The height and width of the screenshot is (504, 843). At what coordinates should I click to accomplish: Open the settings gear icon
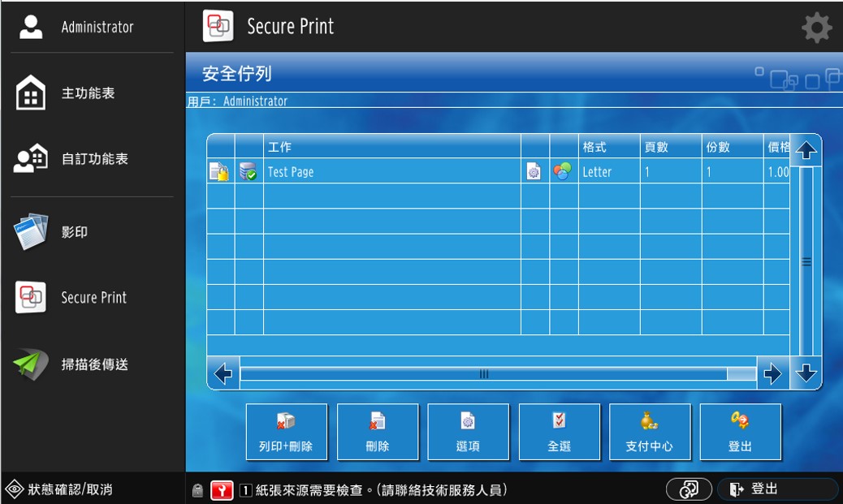point(816,28)
